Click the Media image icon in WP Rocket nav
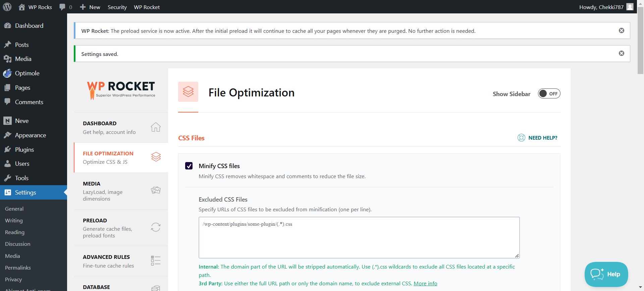Image resolution: width=644 pixels, height=291 pixels. (156, 190)
